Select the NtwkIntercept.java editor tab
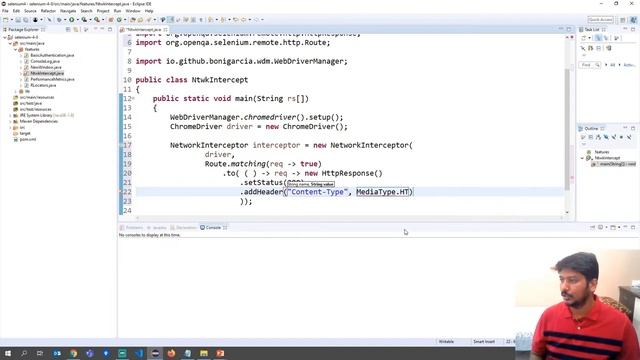This screenshot has width=640, height=360. (143, 29)
